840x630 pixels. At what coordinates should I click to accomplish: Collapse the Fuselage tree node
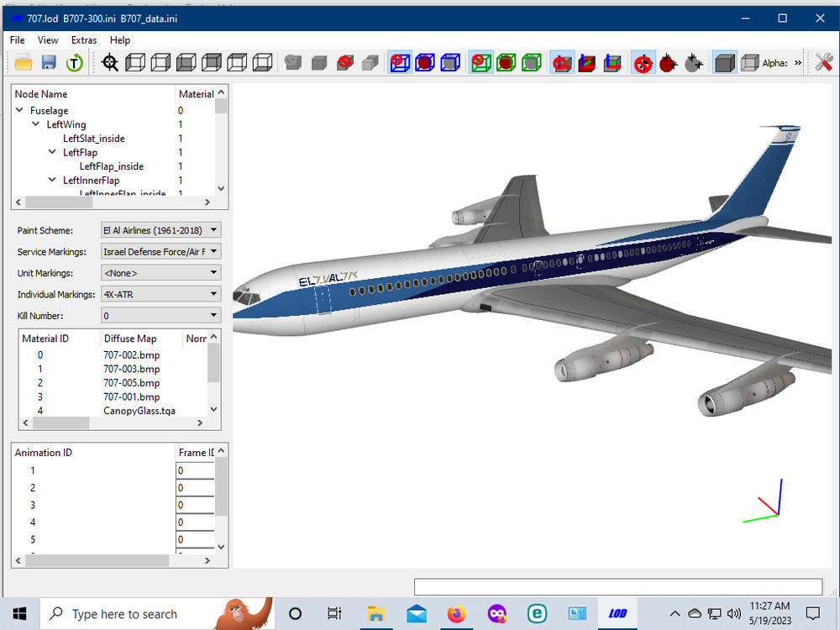pyautogui.click(x=20, y=110)
